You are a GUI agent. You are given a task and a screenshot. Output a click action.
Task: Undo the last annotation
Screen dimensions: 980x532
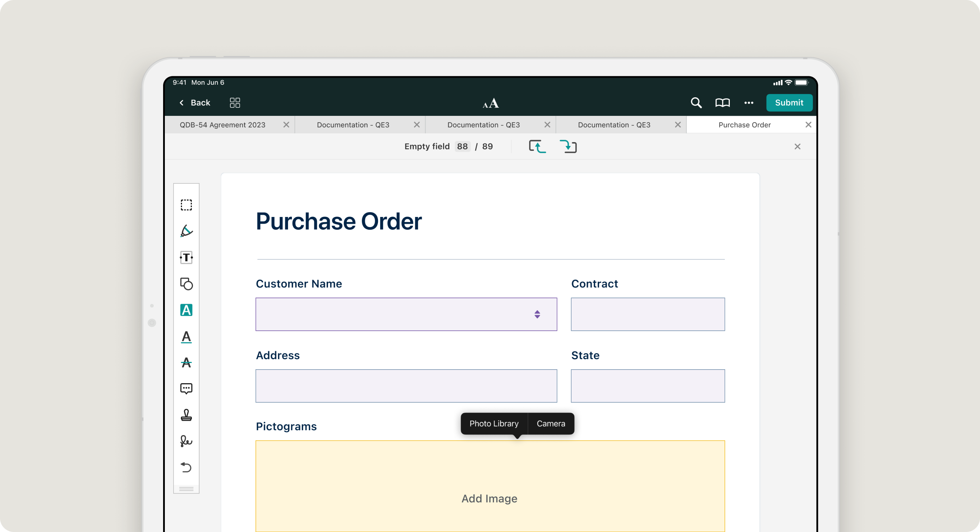point(186,467)
